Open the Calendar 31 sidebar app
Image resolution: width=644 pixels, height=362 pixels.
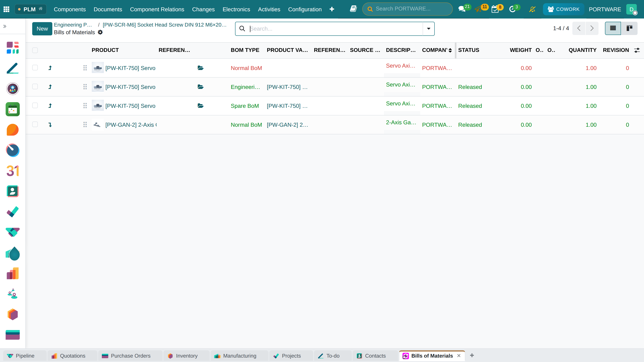click(x=13, y=171)
